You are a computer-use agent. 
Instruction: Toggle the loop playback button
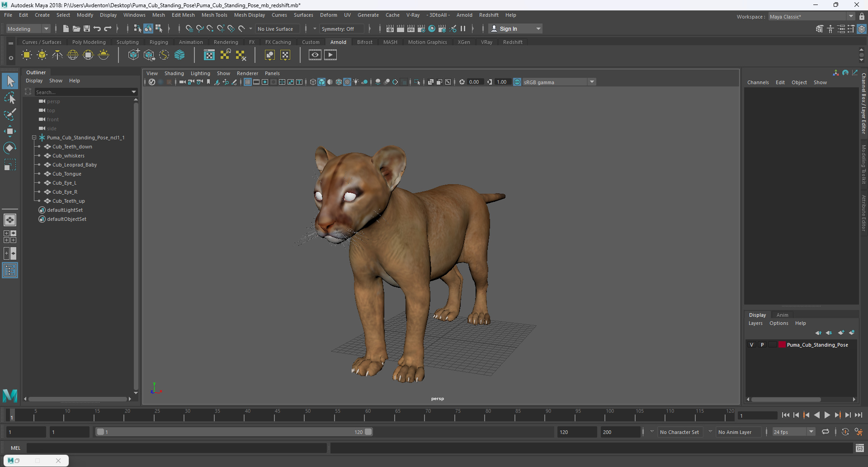point(826,432)
